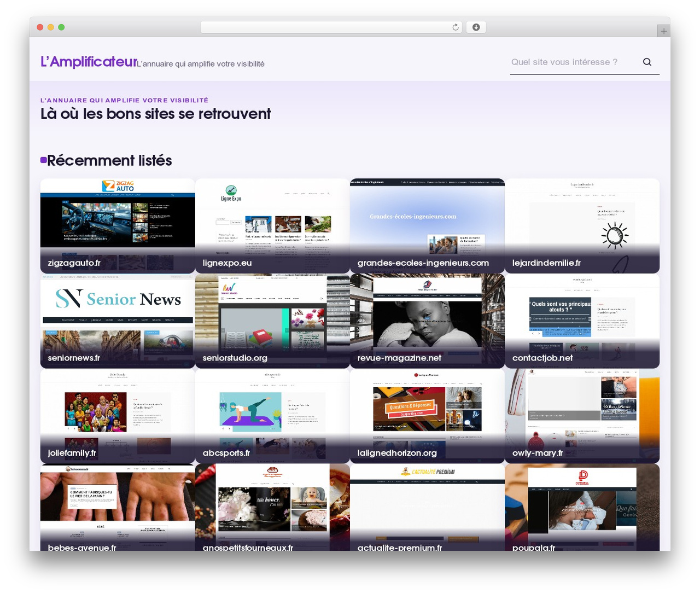View the anospetitsfourneaux.fr listing
This screenshot has height=593, width=700.
tap(272, 507)
